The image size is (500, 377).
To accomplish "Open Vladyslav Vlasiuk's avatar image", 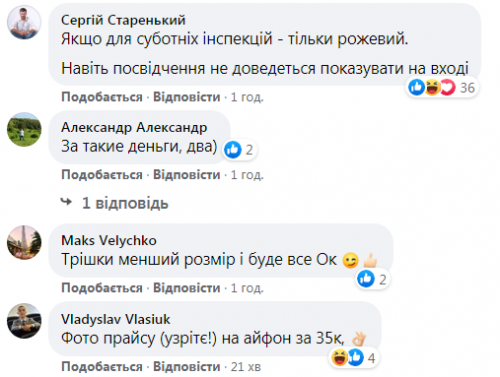I will pos(24,321).
